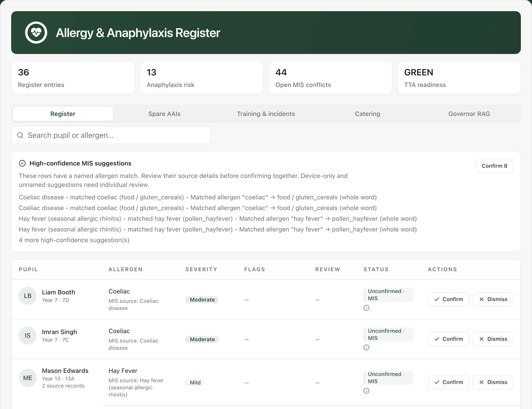
Task: Click the Imran Singh pupil name
Action: point(59,332)
